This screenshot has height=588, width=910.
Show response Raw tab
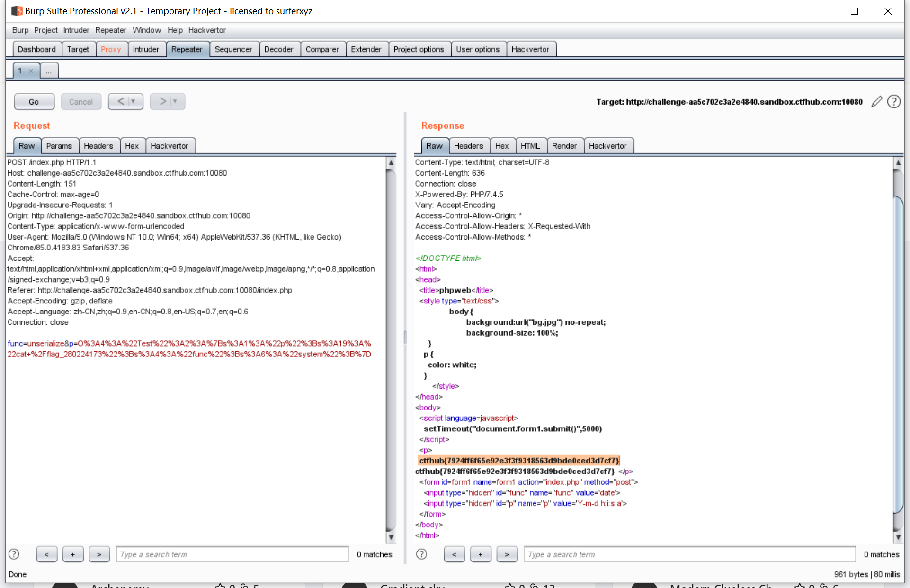pos(435,146)
